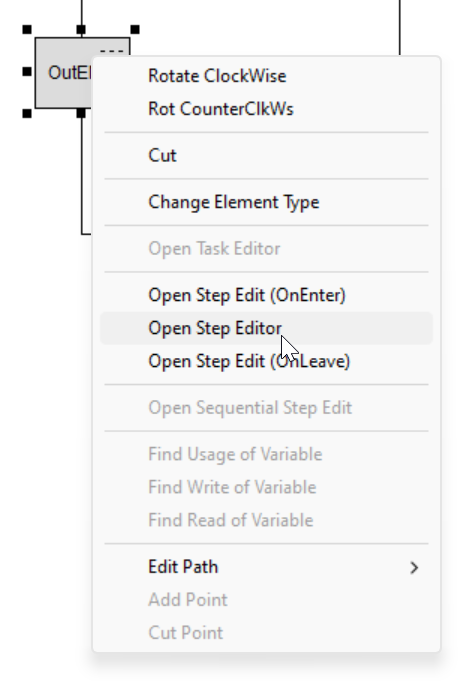This screenshot has width=469, height=681.
Task: Click Open Sequential Step Edit entry
Action: (x=266, y=408)
